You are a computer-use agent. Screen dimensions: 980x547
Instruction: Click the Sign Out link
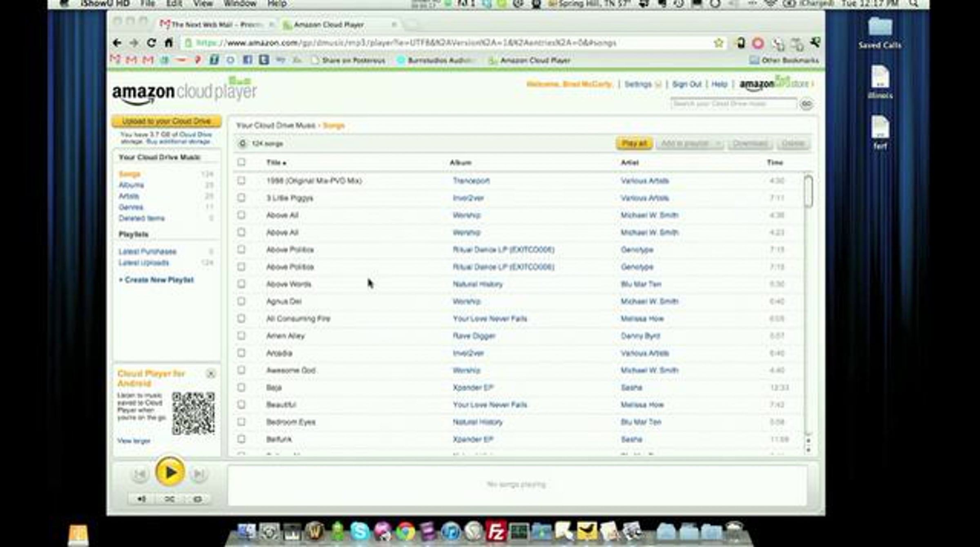click(x=686, y=84)
